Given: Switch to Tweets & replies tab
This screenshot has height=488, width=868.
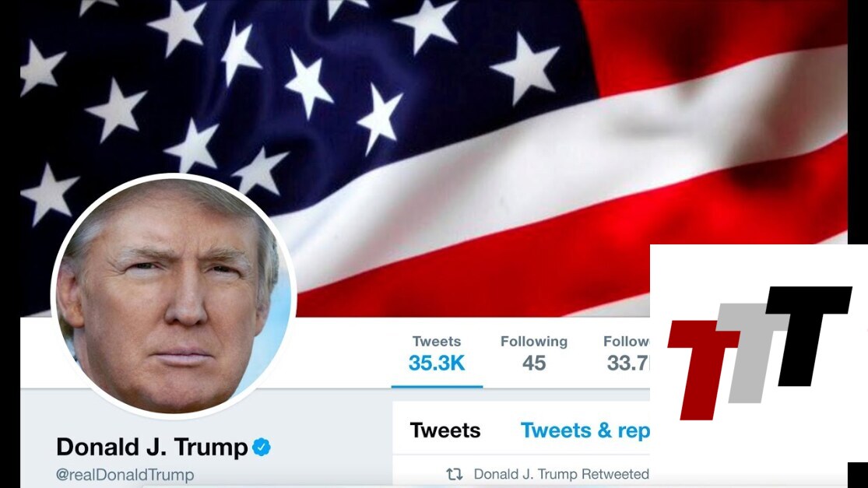Looking at the screenshot, I should [x=585, y=430].
